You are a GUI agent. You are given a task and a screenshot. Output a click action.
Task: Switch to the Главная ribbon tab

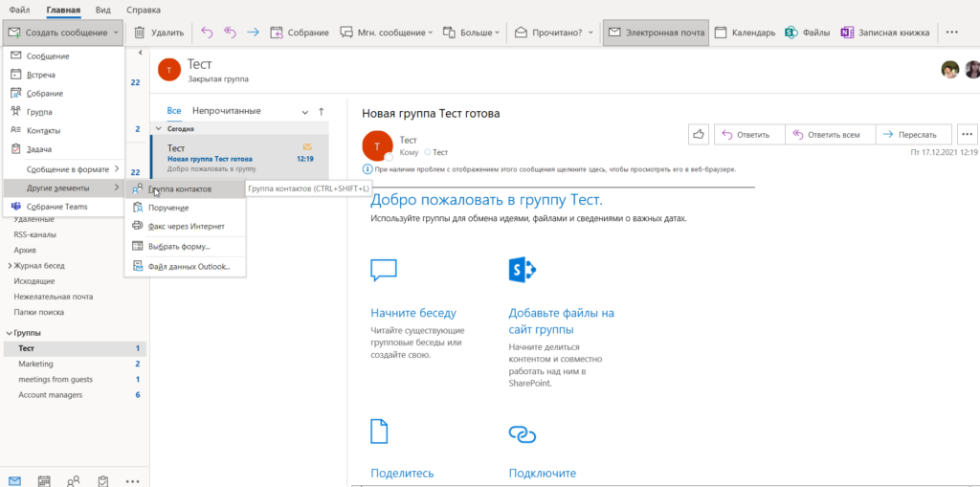point(63,10)
